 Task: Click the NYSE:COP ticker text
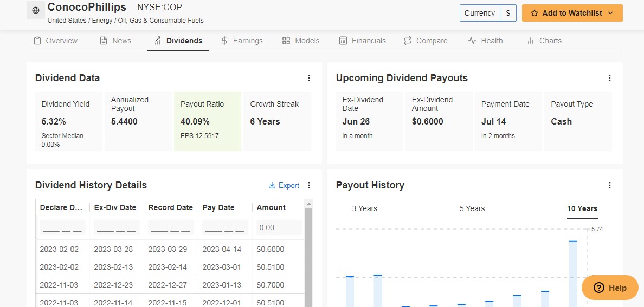point(159,8)
